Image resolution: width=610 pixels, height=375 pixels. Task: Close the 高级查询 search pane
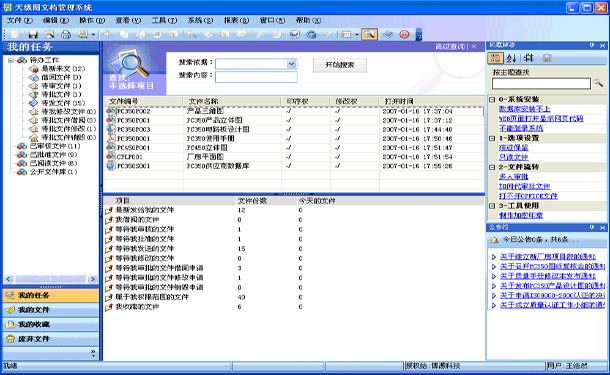click(x=474, y=47)
